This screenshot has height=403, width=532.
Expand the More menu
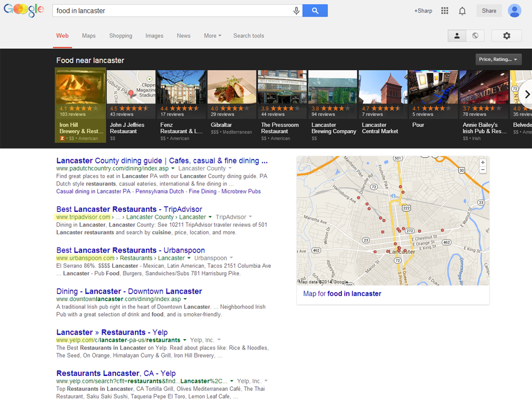212,36
